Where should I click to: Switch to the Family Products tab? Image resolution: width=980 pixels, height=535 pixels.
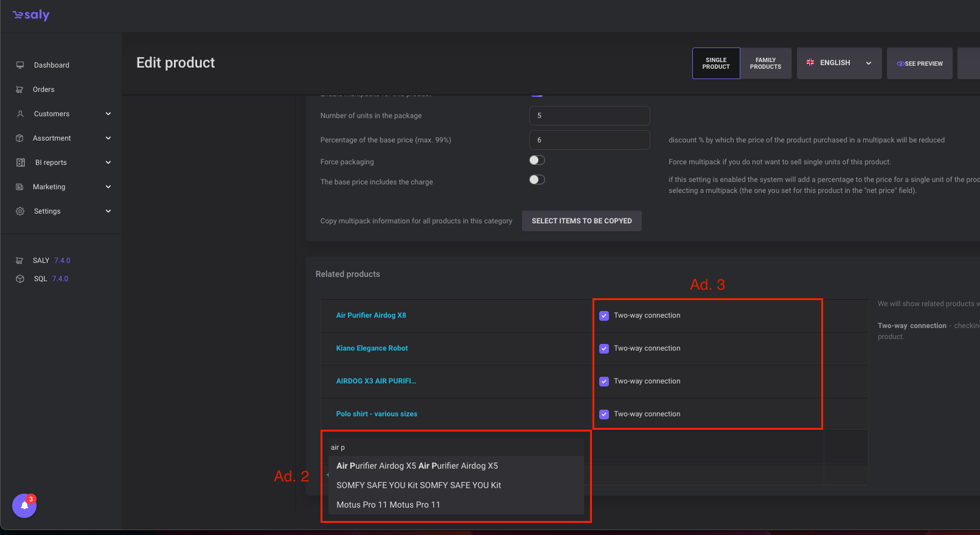765,63
